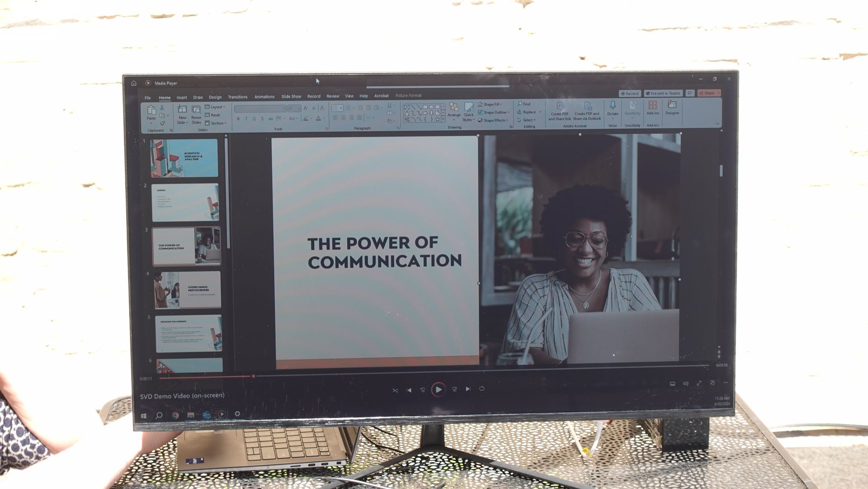Skip to the next track

tap(468, 389)
